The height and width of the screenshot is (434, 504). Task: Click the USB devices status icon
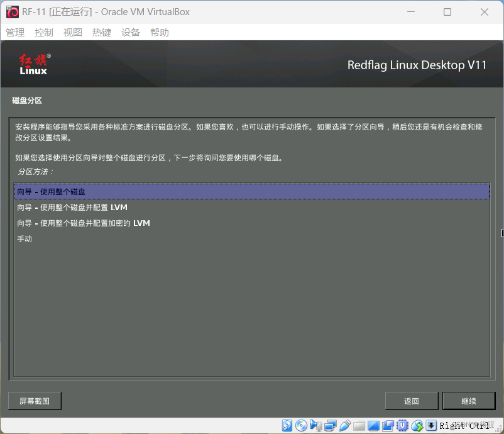[x=344, y=426]
